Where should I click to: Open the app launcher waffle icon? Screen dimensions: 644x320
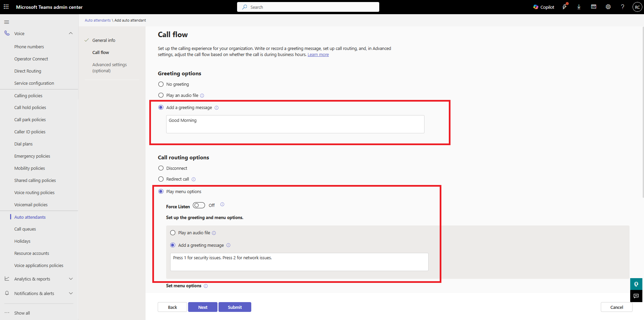[6, 7]
